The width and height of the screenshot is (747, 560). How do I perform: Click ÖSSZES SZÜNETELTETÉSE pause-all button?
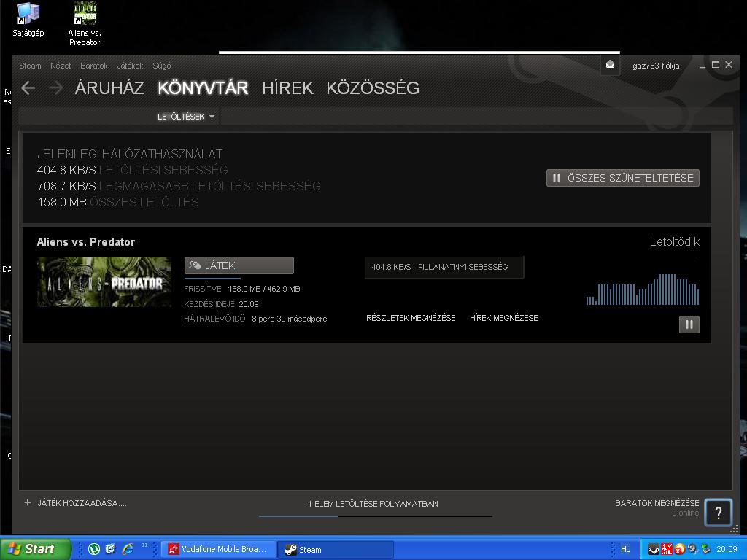[623, 178]
